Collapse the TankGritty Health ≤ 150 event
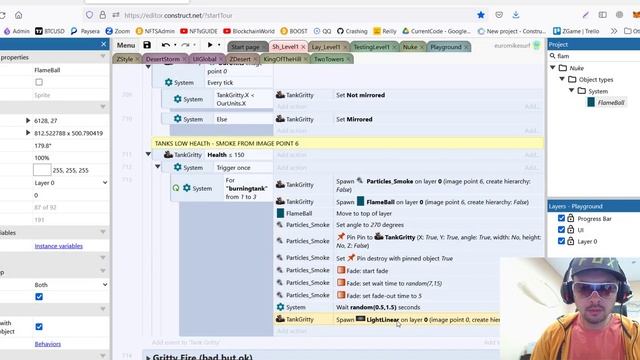 (x=148, y=154)
